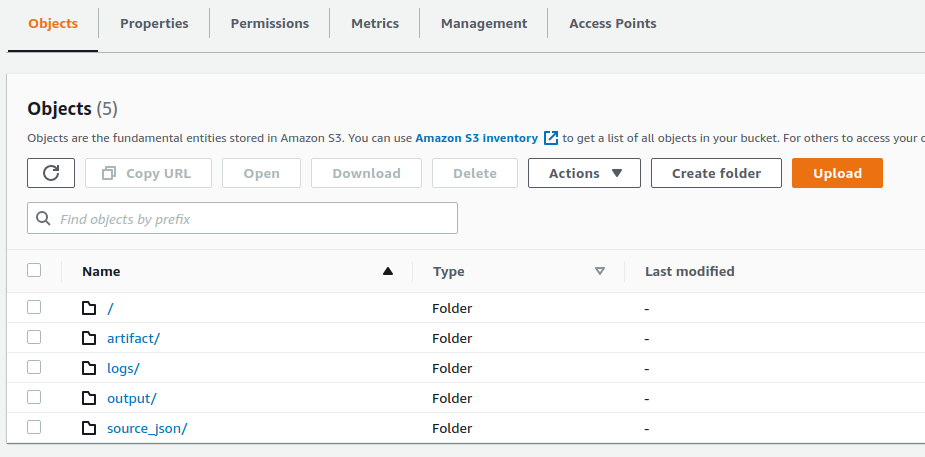
Task: Click the Last modified column header
Action: coord(690,271)
